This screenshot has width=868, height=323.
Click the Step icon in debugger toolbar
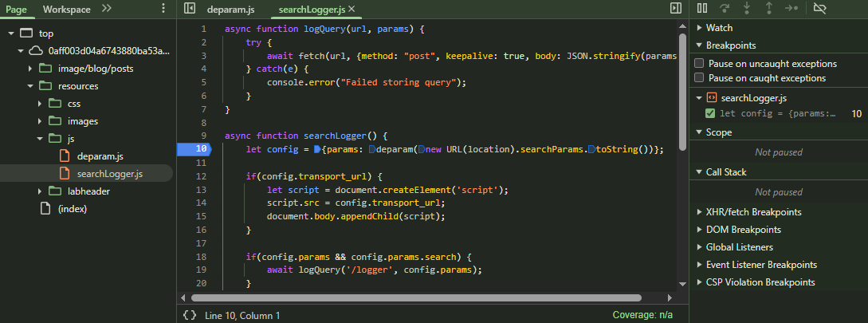pyautogui.click(x=791, y=8)
